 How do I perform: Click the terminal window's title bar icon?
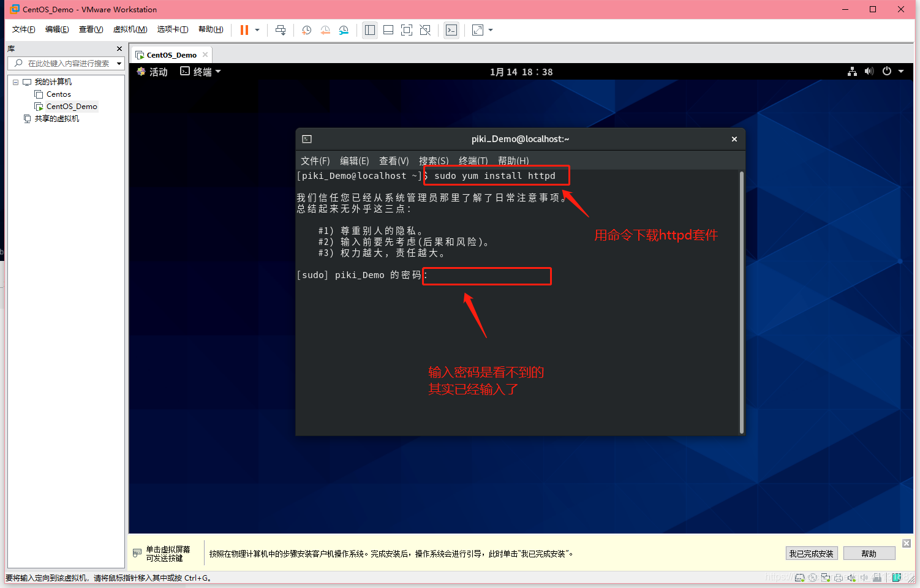pos(307,139)
